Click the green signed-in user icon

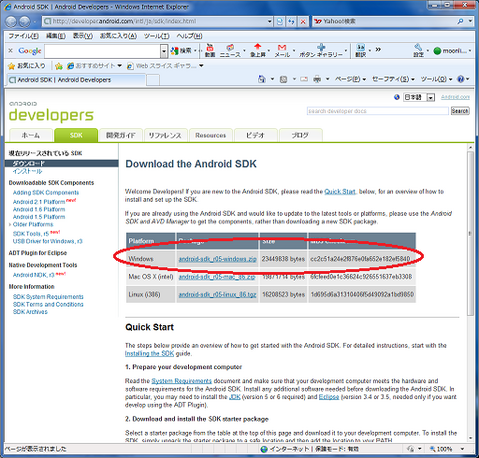[437, 51]
